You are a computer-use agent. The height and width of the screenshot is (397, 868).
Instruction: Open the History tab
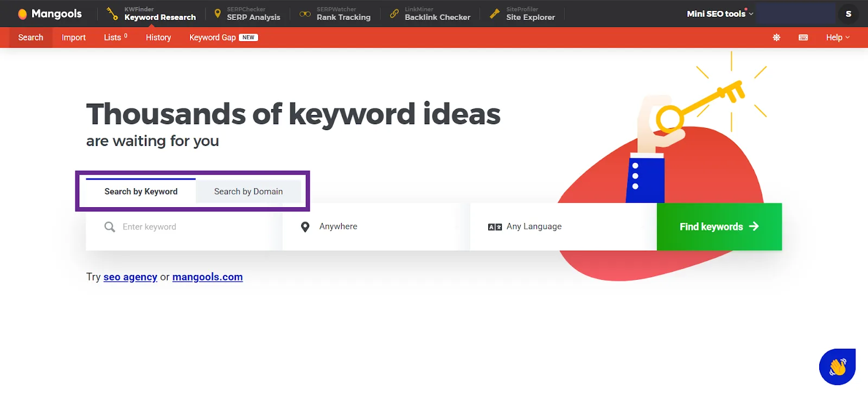tap(158, 37)
